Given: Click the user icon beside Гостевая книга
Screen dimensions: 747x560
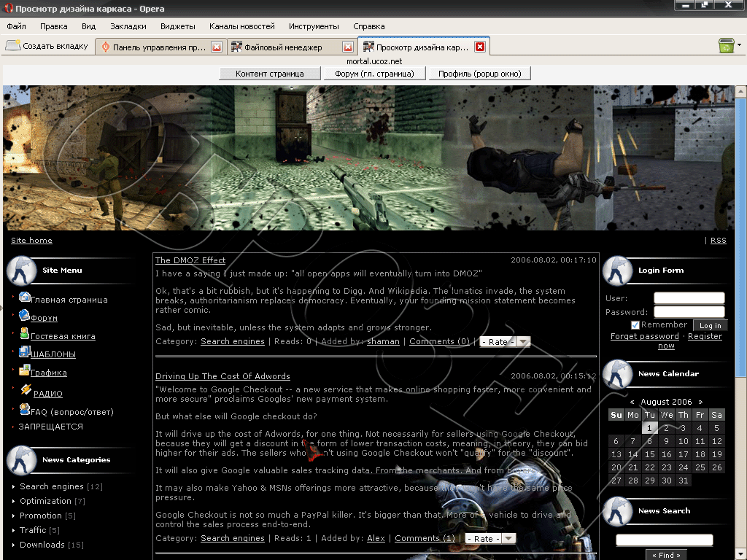Looking at the screenshot, I should click(24, 333).
